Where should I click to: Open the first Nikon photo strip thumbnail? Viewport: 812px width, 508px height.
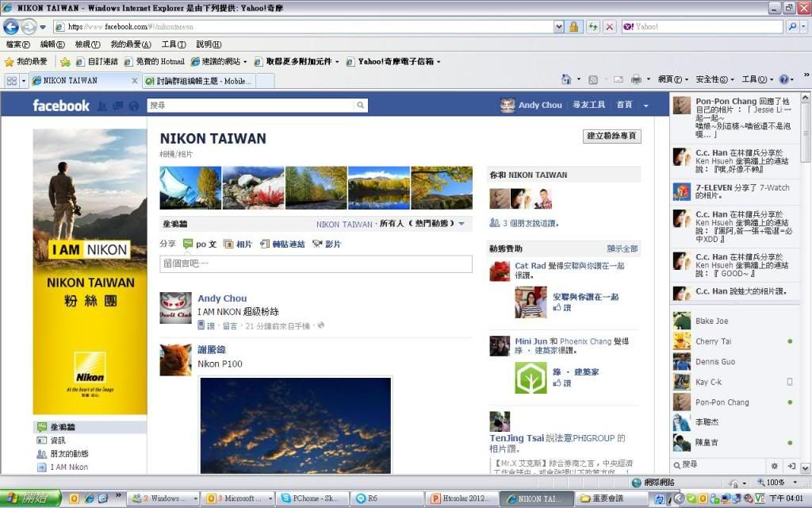pos(190,187)
